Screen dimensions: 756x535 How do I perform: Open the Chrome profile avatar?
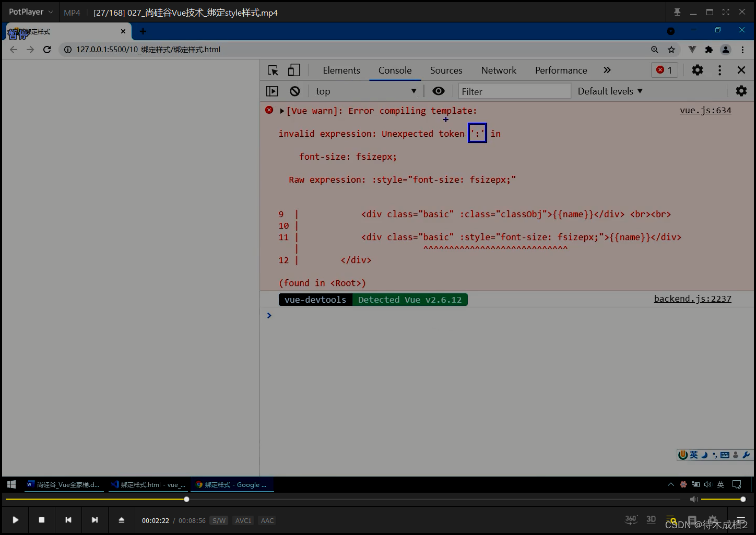pos(726,50)
